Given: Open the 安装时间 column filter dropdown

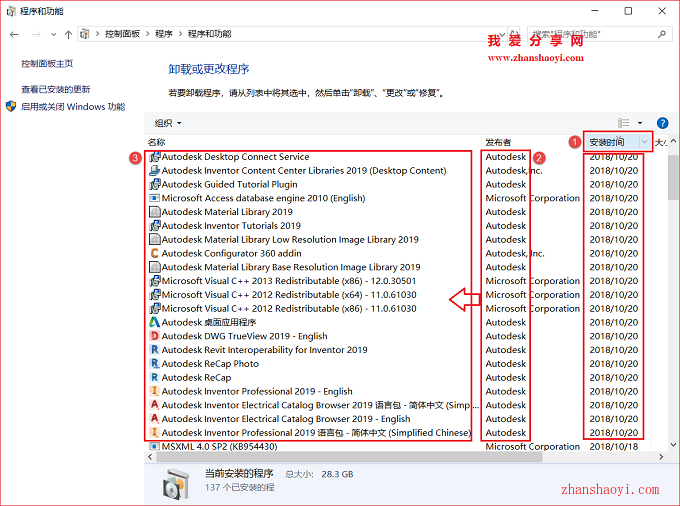Looking at the screenshot, I should [645, 142].
